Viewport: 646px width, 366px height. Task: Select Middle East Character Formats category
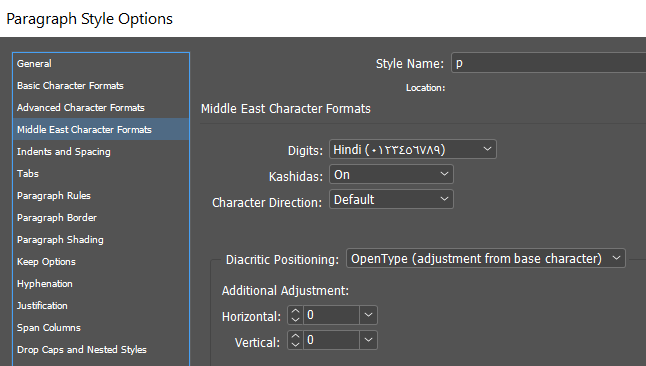click(x=101, y=129)
